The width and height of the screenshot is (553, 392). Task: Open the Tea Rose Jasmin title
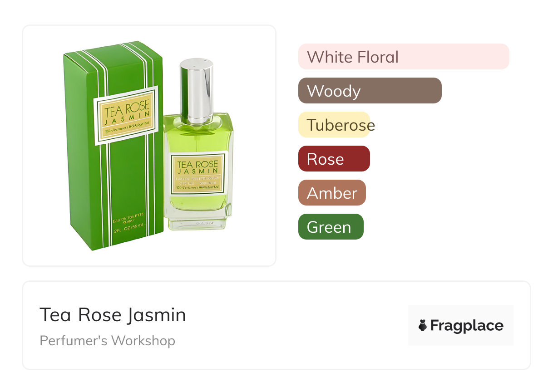click(113, 315)
